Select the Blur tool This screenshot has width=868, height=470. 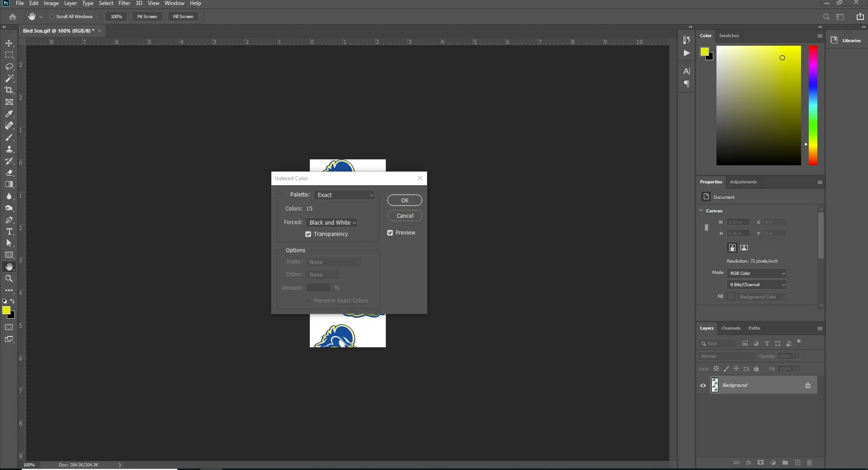(9, 196)
